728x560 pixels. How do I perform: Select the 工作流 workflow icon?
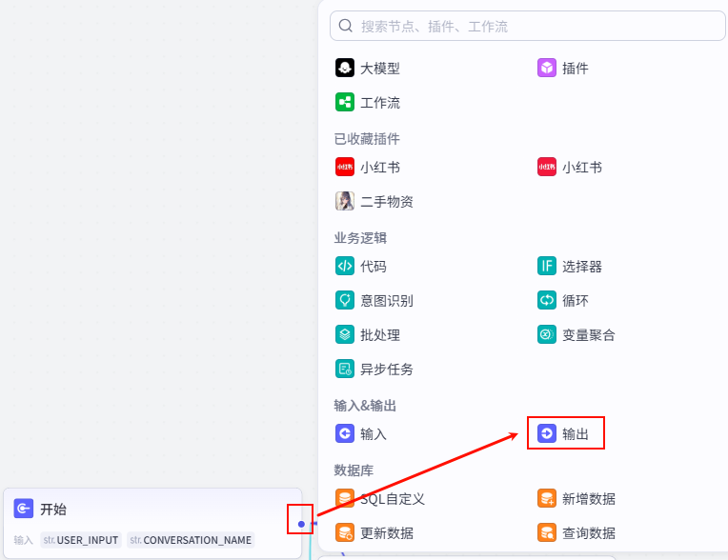(345, 102)
